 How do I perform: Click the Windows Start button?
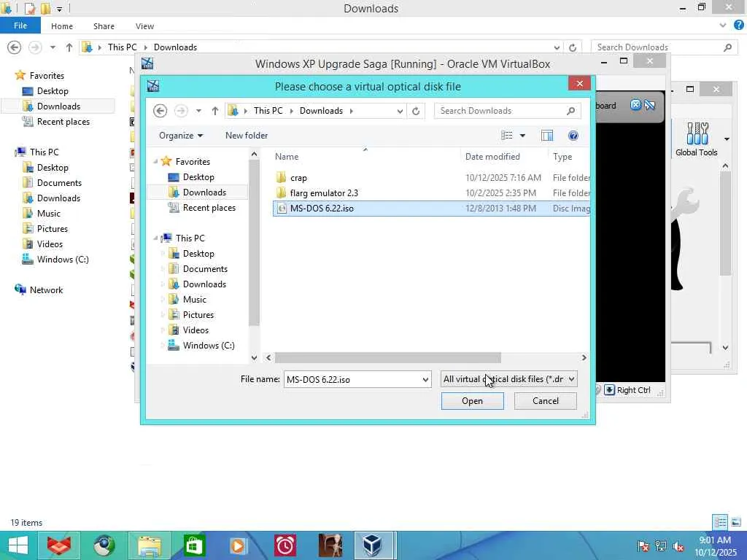point(18,545)
